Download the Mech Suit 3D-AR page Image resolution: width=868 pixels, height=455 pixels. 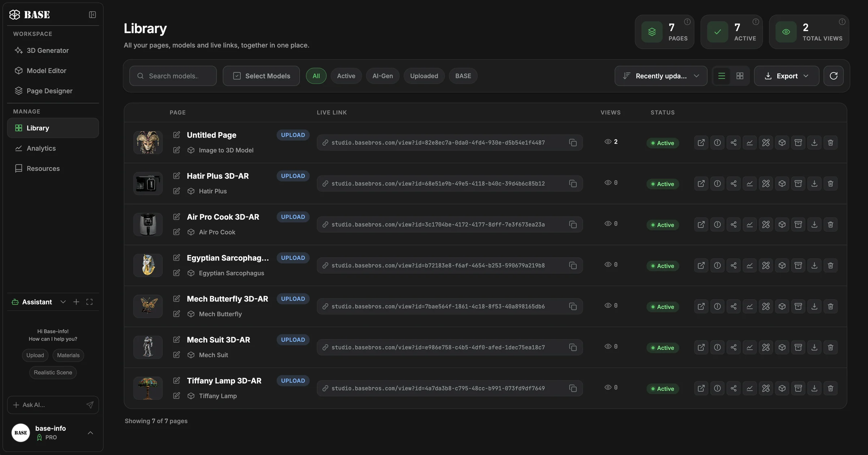pyautogui.click(x=814, y=347)
